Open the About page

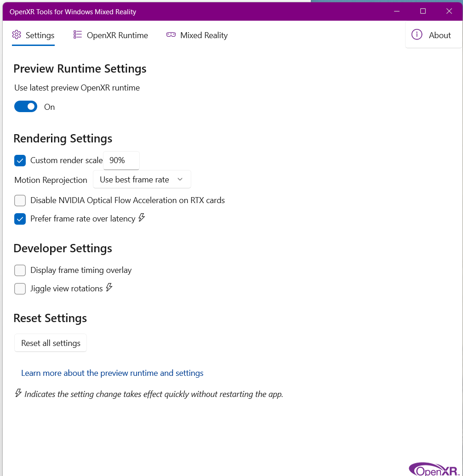click(x=434, y=35)
